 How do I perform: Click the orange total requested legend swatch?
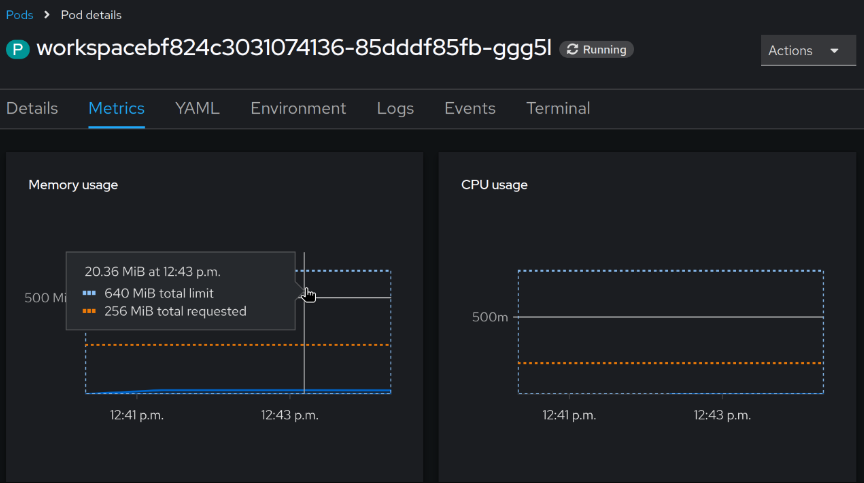(89, 311)
